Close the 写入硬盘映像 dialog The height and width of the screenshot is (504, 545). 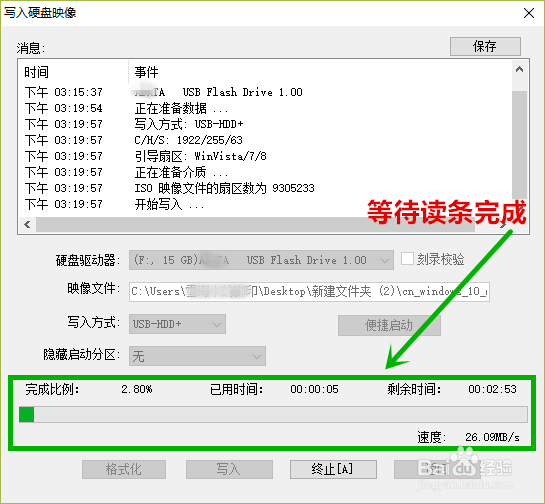(x=529, y=13)
